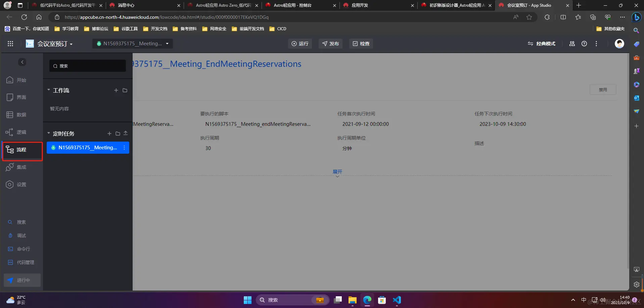Expand the N1569375175__Meeting... selector dropdown
Viewport: 644px width, 308px height.
[x=133, y=44]
